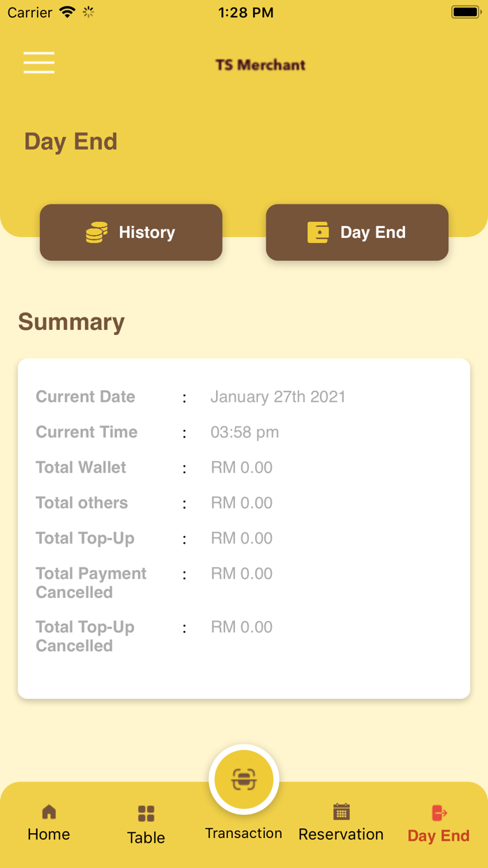
Task: Open the Reservation tab label
Action: pos(341,835)
